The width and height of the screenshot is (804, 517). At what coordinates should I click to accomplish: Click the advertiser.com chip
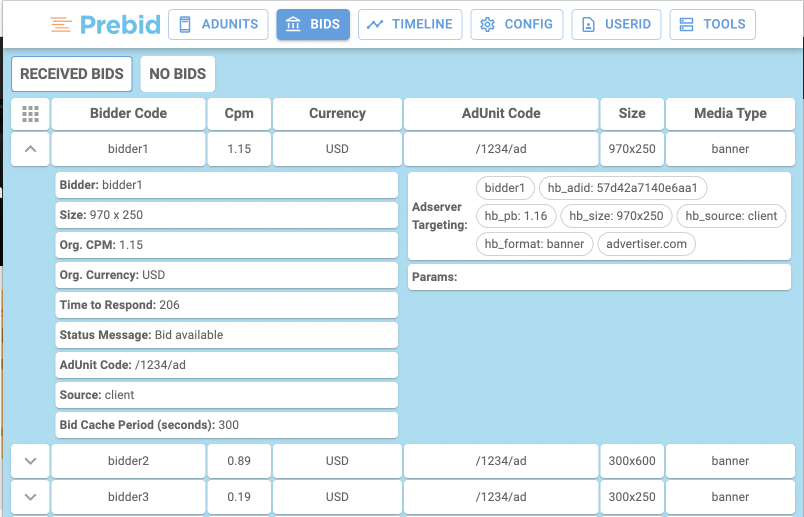(x=646, y=243)
